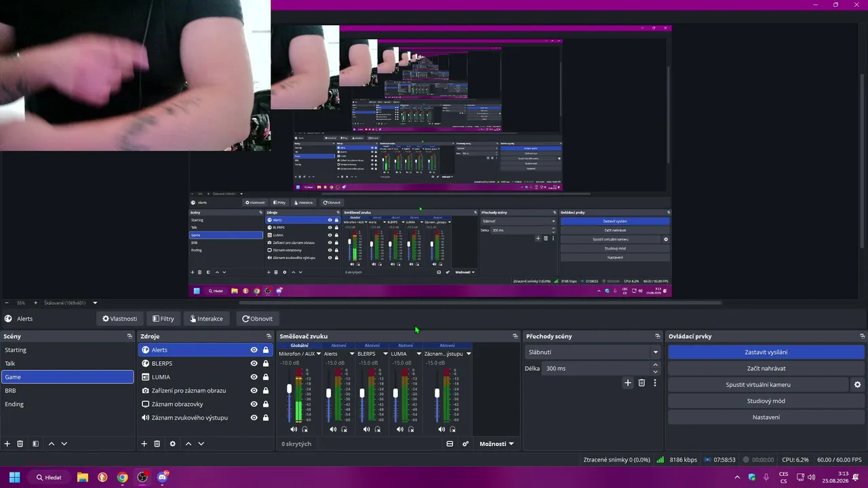The height and width of the screenshot is (488, 868).
Task: Toggle visibility of the BLERPS source
Action: (x=254, y=363)
